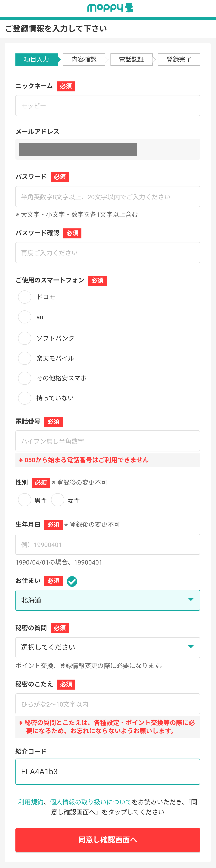Select 女性 gender radio button
Image resolution: width=216 pixels, height=868 pixels.
(57, 500)
